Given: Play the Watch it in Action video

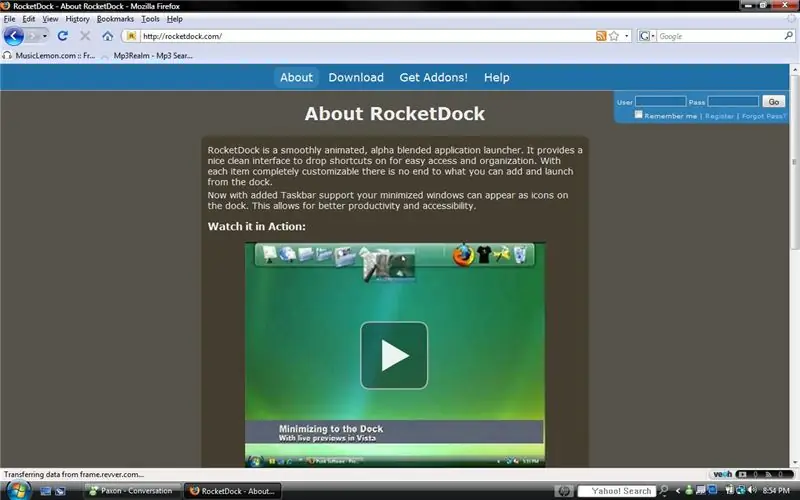Looking at the screenshot, I should coord(394,355).
